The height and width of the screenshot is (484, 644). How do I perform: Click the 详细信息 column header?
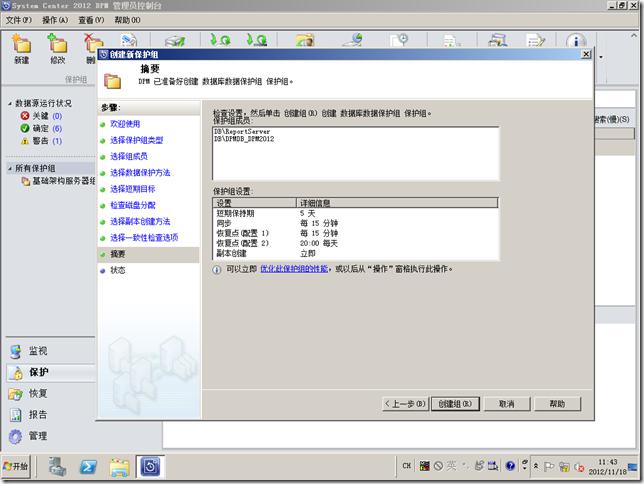tap(397, 203)
